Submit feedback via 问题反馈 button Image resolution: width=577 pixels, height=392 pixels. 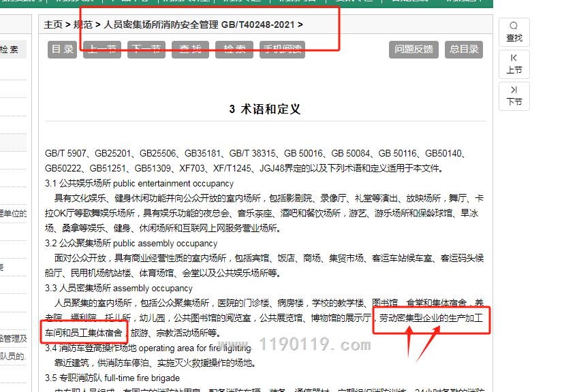click(414, 49)
